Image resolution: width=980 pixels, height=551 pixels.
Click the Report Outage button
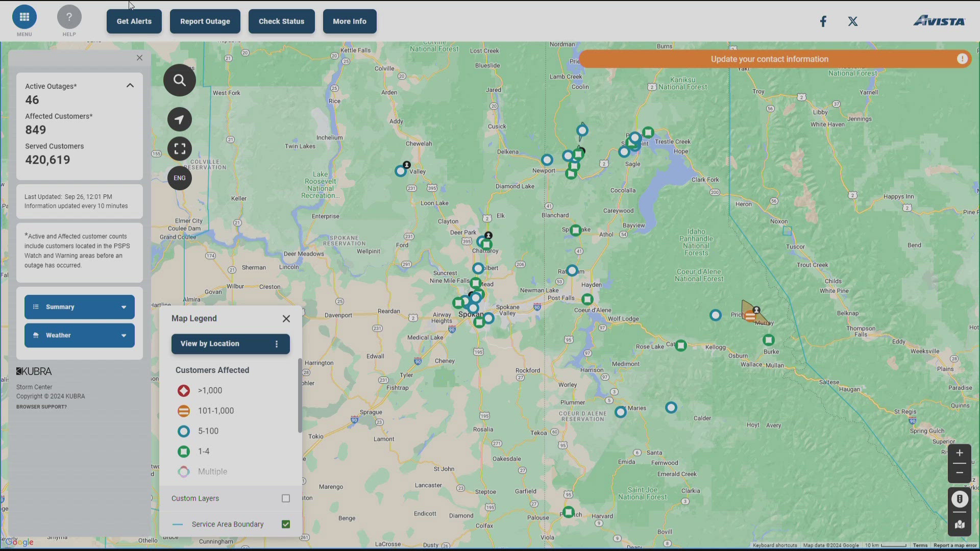[x=205, y=21]
